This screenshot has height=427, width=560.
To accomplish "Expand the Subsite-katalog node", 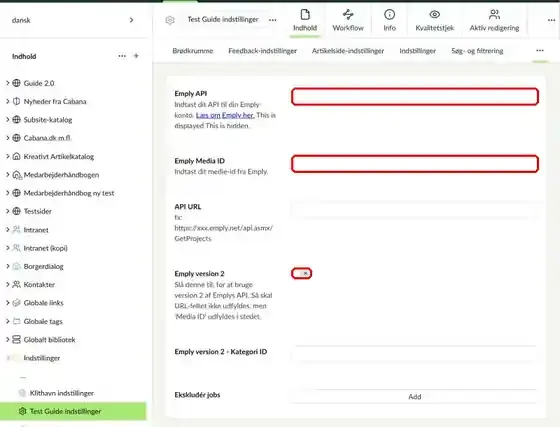I will 8,120.
